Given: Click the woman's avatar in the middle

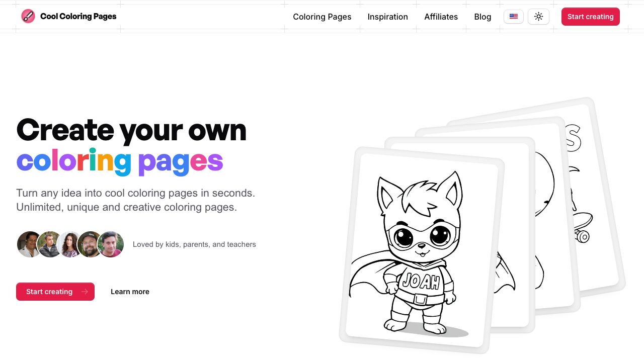Looking at the screenshot, I should point(70,244).
